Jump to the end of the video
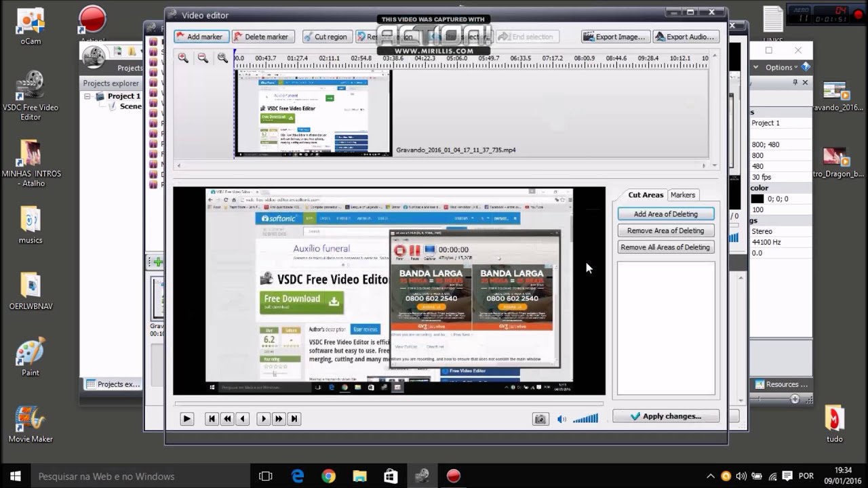 (294, 419)
